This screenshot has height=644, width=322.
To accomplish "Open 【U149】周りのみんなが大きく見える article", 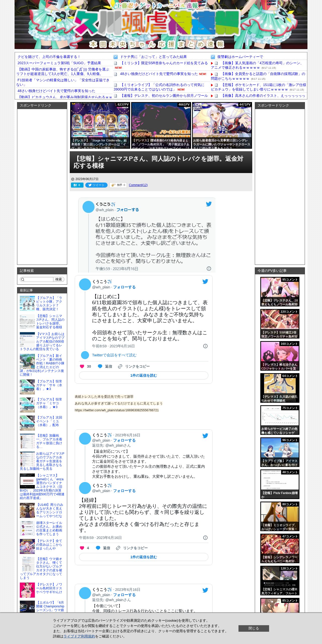I will click(49, 510).
